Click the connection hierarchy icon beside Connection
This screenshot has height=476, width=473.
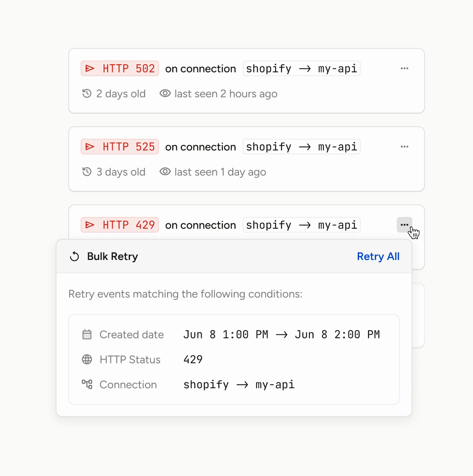[87, 384]
